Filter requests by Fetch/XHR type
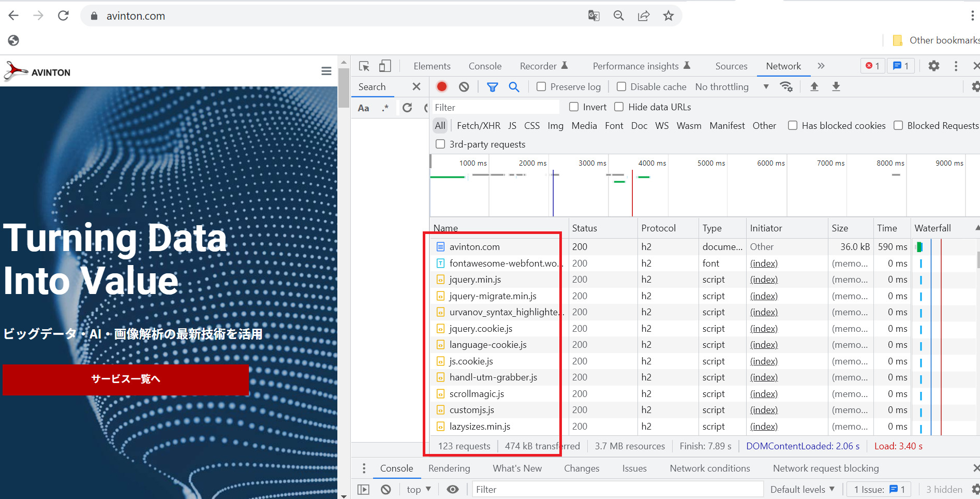 (478, 126)
